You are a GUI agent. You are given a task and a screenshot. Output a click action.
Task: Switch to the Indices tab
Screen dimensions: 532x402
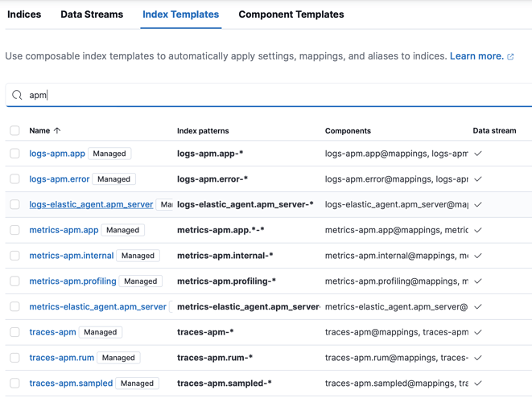point(24,14)
